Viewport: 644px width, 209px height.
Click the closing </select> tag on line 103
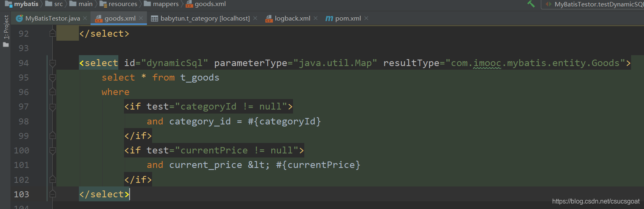click(104, 195)
